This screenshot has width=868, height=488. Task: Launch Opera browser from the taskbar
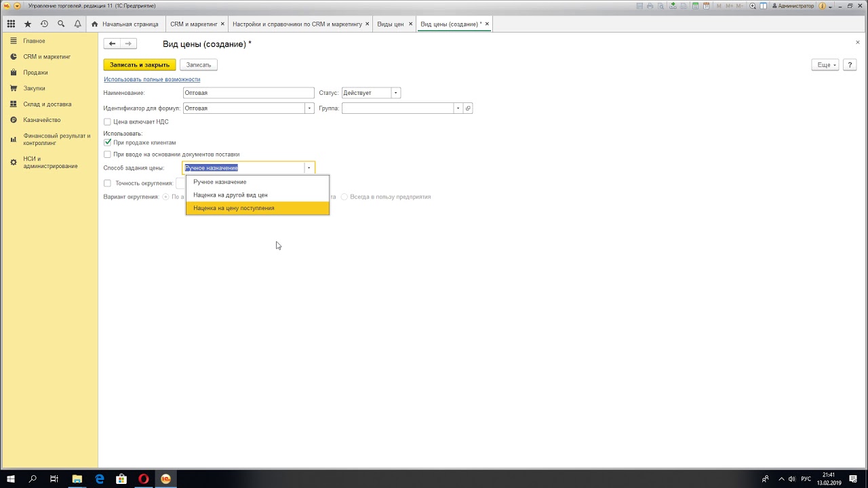point(143,479)
